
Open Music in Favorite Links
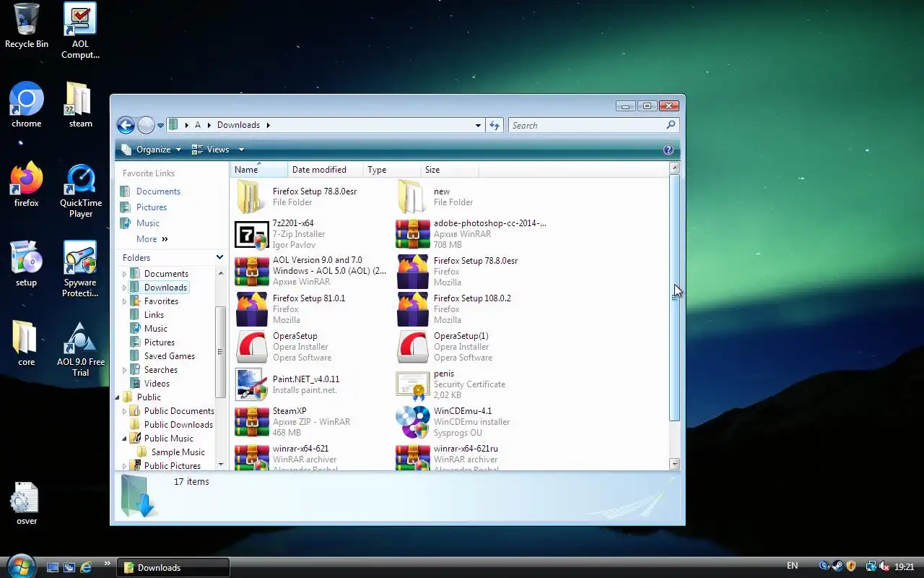(x=148, y=223)
